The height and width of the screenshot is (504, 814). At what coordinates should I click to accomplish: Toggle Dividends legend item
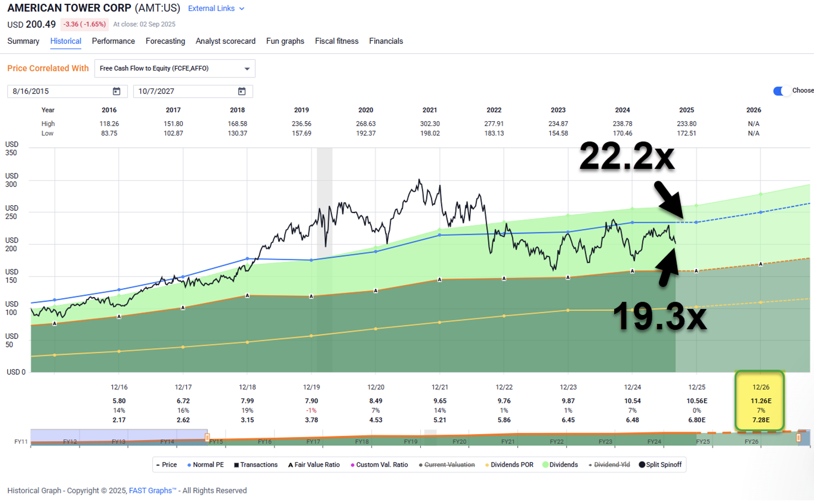[x=560, y=465]
